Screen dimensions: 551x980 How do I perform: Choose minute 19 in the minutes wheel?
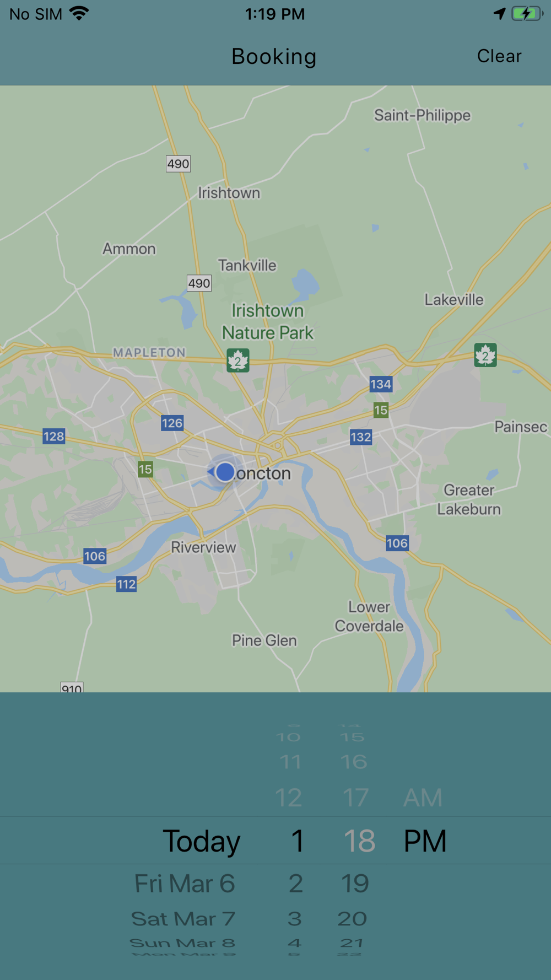355,884
